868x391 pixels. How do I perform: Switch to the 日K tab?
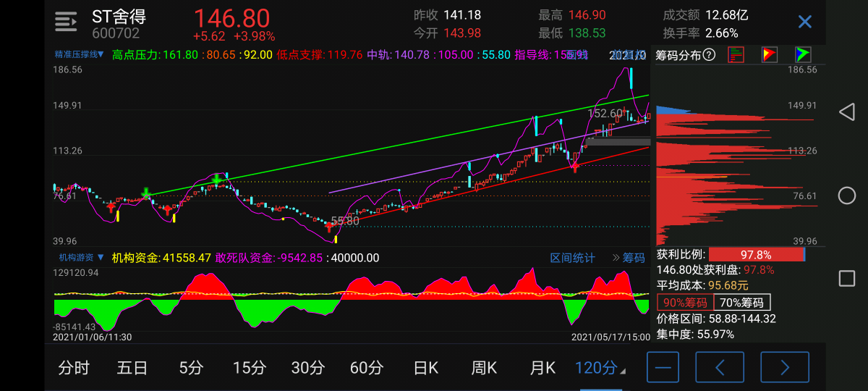(x=425, y=368)
